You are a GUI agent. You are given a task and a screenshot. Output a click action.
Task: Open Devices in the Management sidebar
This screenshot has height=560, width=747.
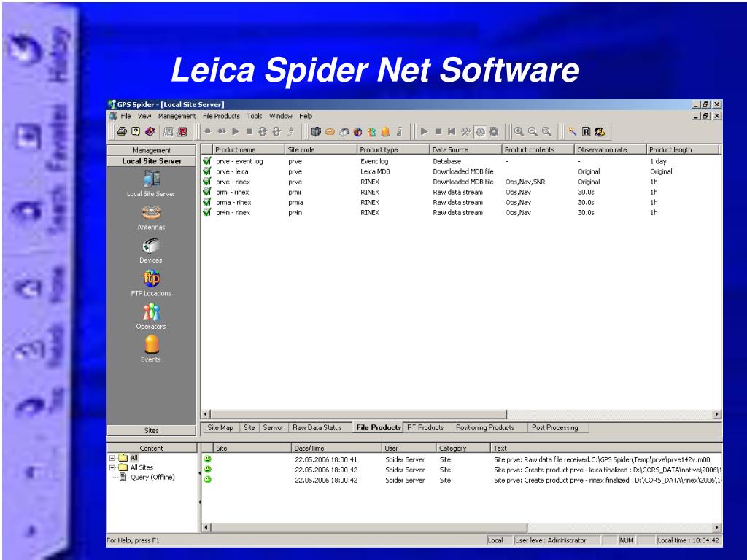point(151,251)
